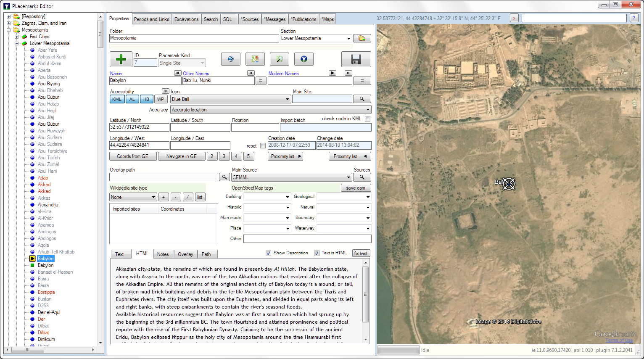The width and height of the screenshot is (644, 359).
Task: Click the Google Maps icon button
Action: [255, 59]
